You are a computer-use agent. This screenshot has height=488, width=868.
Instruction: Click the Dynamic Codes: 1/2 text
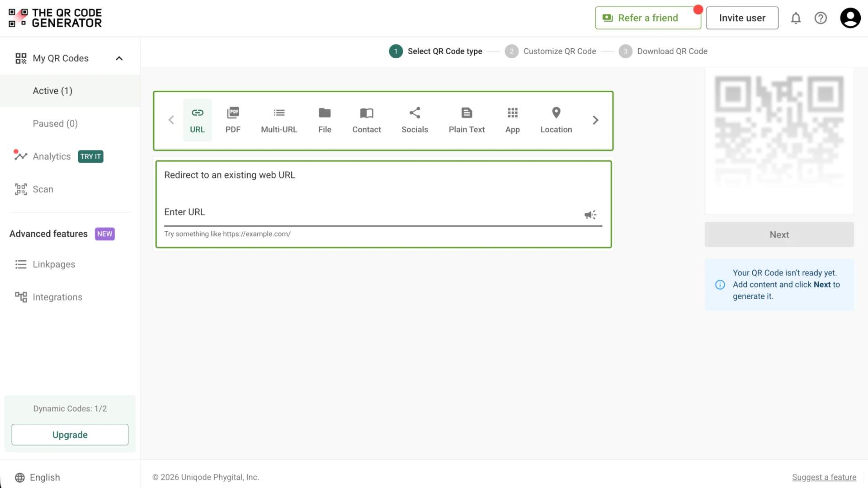pos(70,408)
